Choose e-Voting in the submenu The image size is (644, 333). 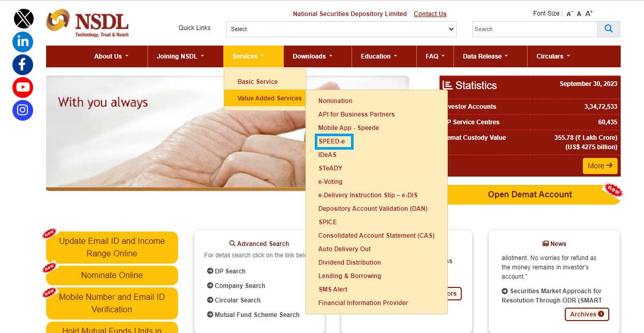pyautogui.click(x=330, y=182)
